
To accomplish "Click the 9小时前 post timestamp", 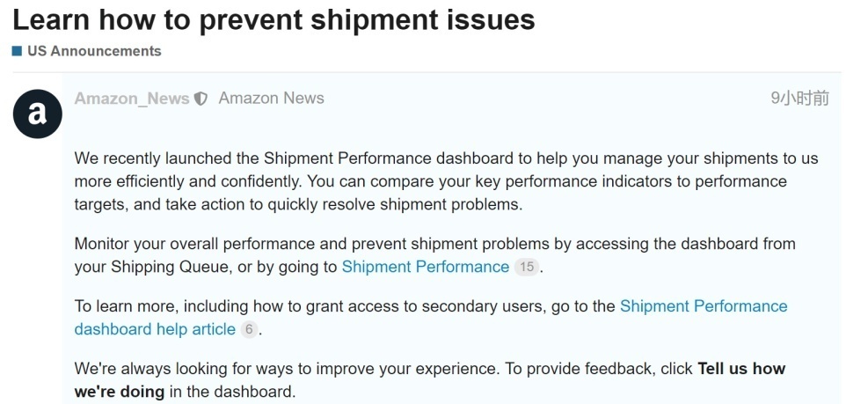I will pos(799,99).
